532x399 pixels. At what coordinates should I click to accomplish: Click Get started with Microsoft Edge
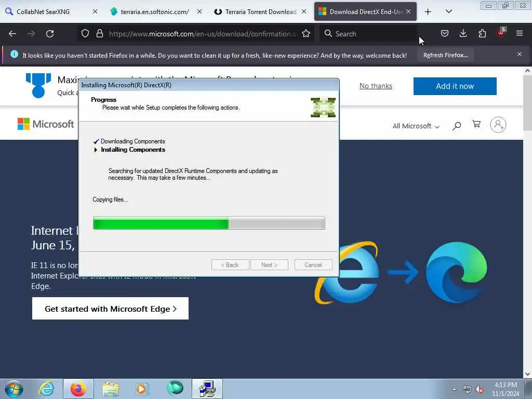point(110,309)
